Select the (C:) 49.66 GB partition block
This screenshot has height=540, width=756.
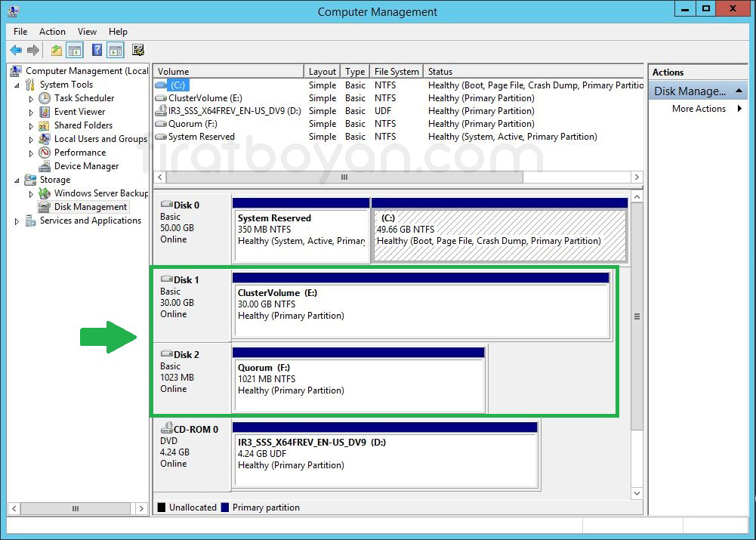tap(499, 230)
